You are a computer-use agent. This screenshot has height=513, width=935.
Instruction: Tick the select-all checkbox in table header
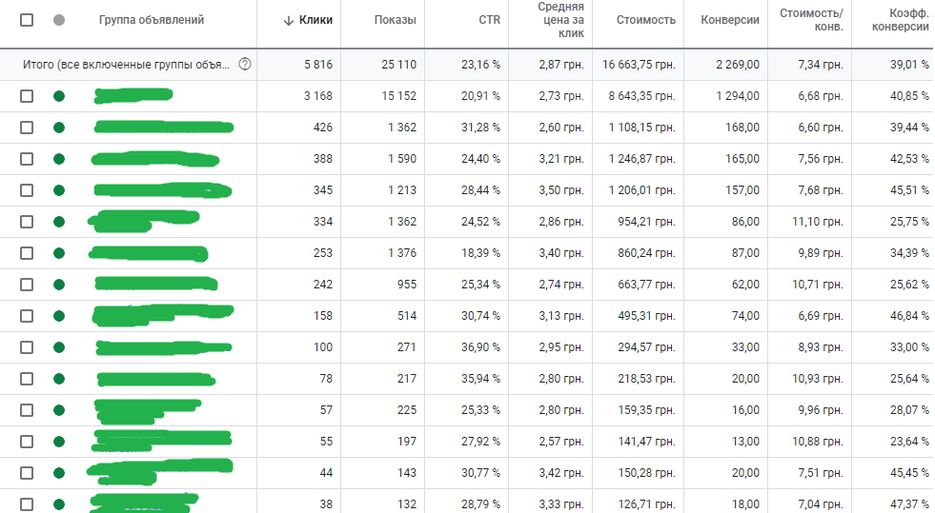coord(26,20)
